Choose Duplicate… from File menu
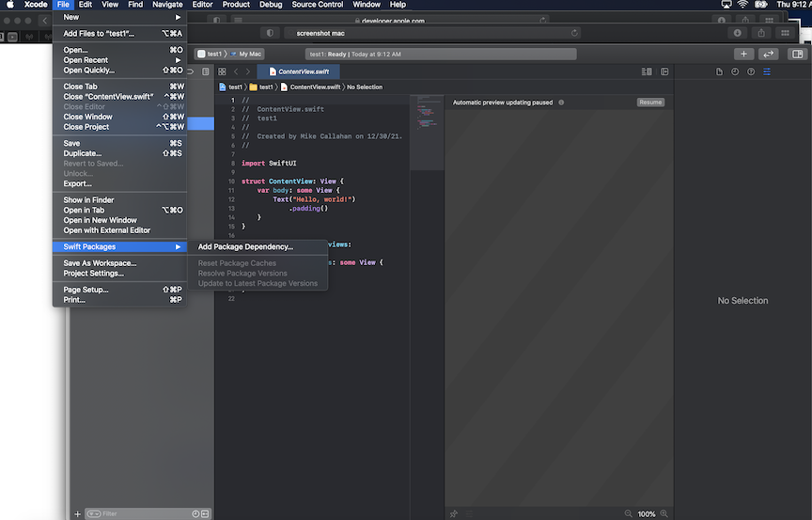The image size is (812, 520). point(119,153)
